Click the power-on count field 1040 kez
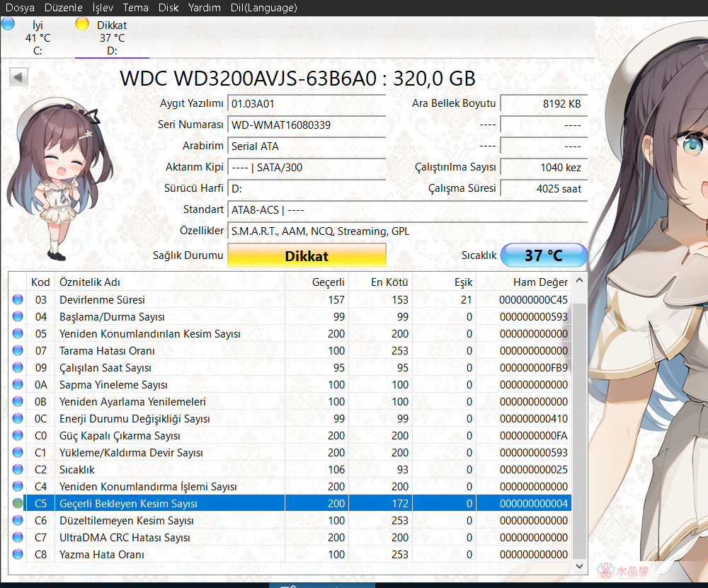The height and width of the screenshot is (588, 708). pyautogui.click(x=544, y=168)
